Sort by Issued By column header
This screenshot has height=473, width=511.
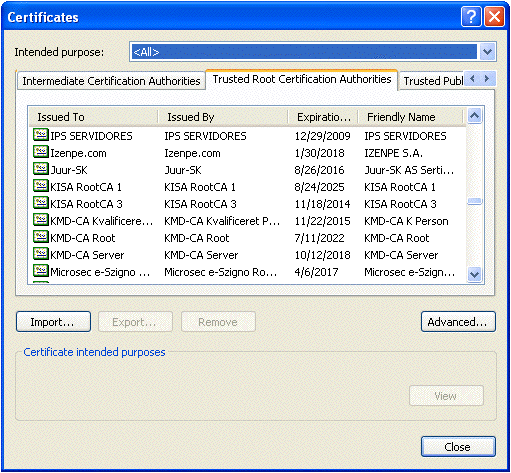pyautogui.click(x=223, y=117)
